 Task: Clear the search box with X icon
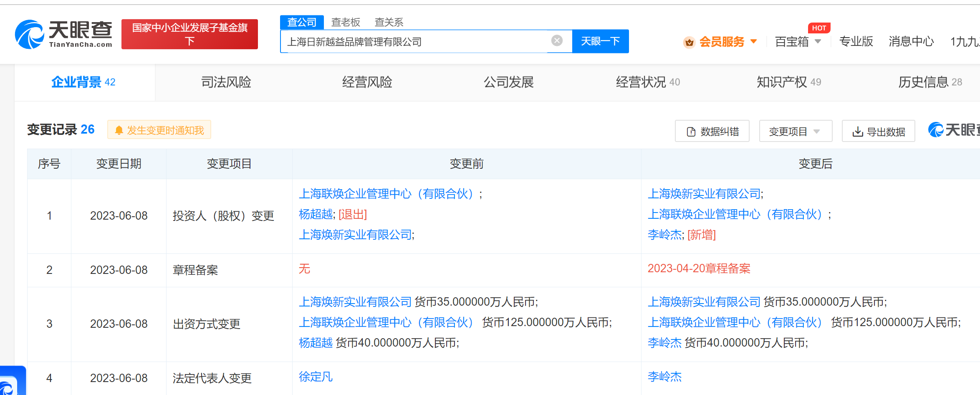tap(557, 41)
